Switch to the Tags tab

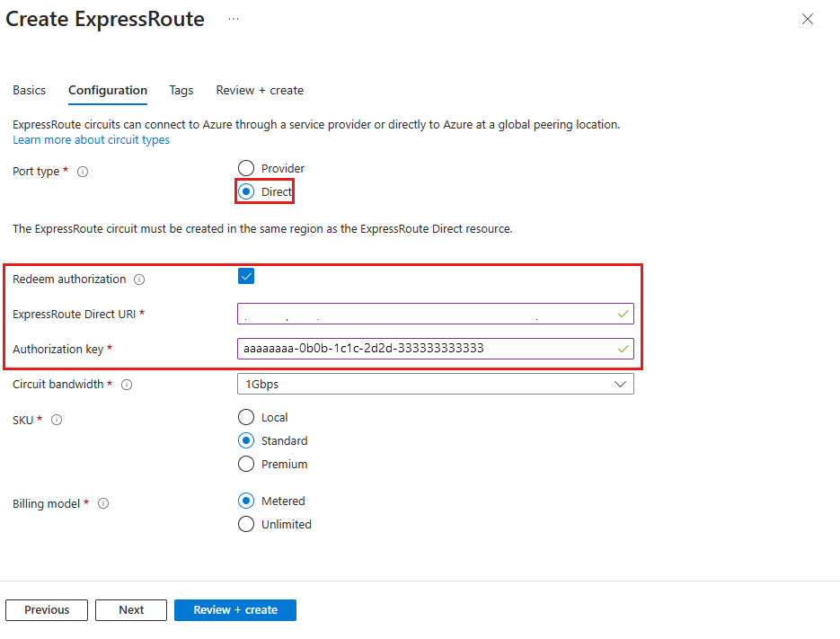(x=181, y=90)
